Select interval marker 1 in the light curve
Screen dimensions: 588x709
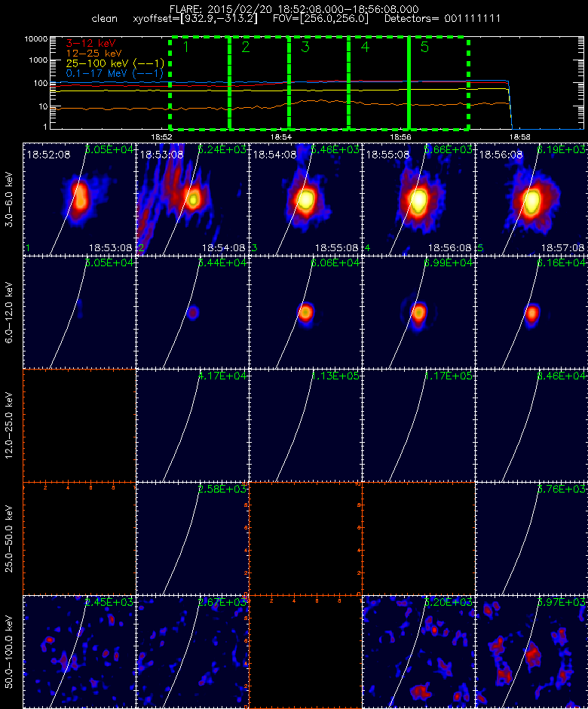click(x=185, y=47)
